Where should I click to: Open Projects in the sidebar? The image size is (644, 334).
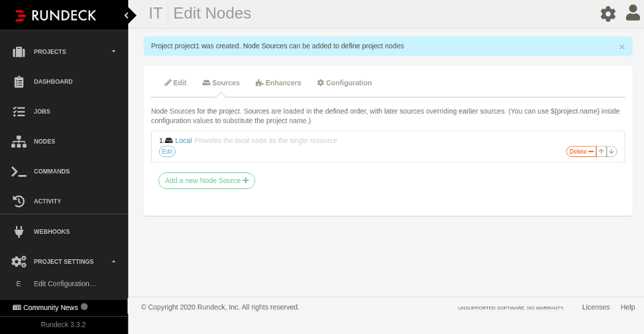(49, 51)
